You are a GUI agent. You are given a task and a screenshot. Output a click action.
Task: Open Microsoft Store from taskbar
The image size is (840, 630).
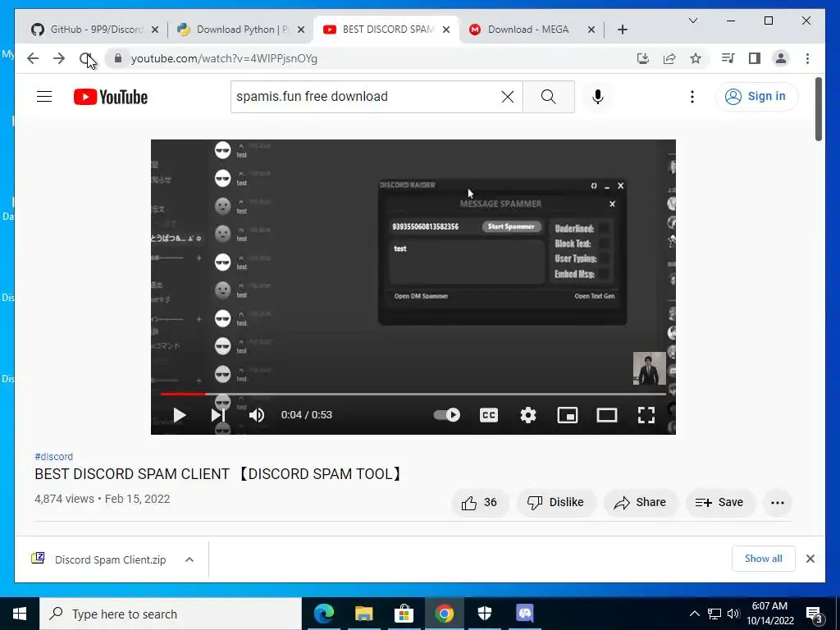click(404, 614)
